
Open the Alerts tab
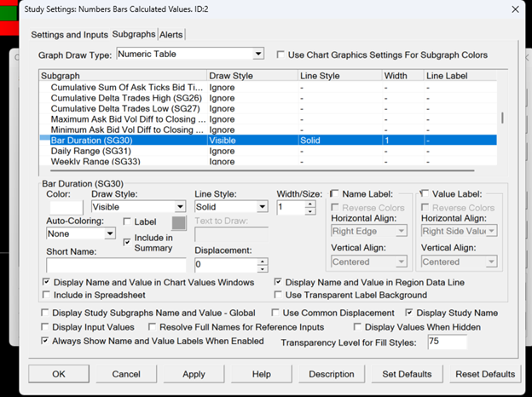coord(171,35)
